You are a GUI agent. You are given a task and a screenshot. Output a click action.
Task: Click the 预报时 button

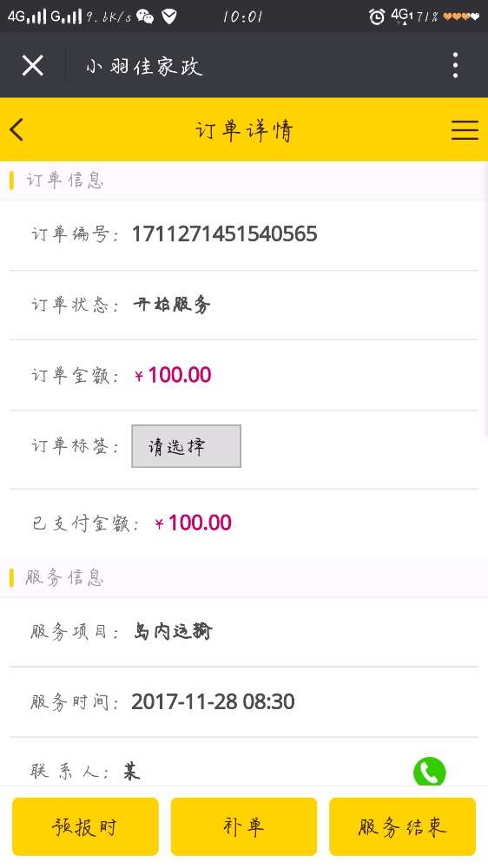[x=85, y=826]
